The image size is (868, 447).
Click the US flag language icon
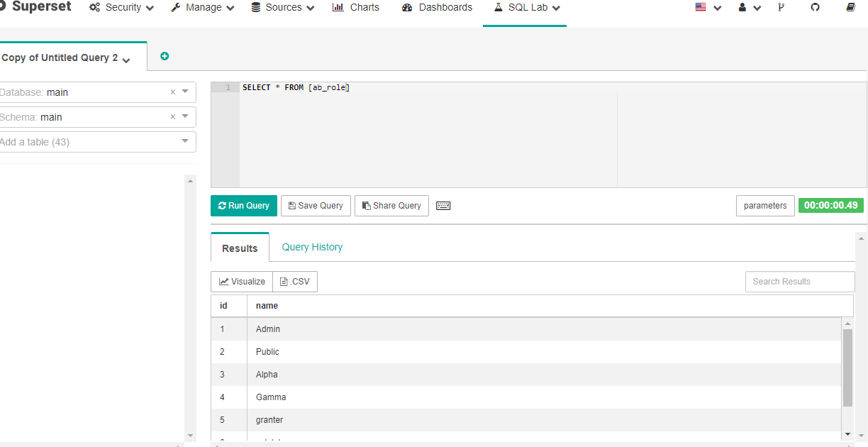701,7
